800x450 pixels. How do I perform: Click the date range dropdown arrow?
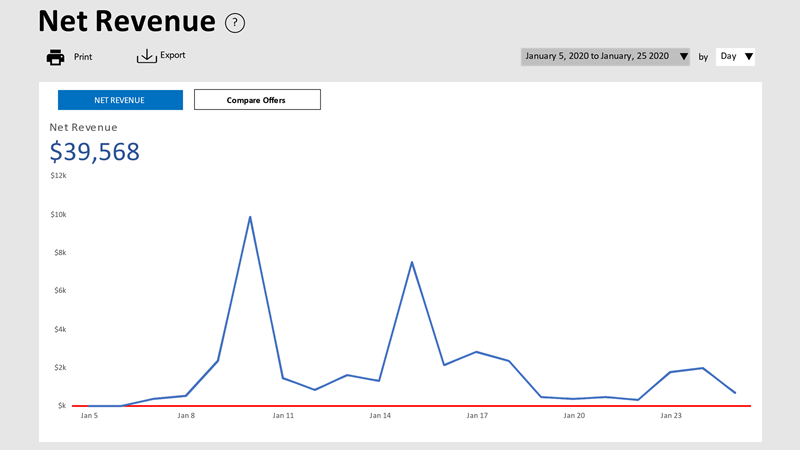click(684, 57)
